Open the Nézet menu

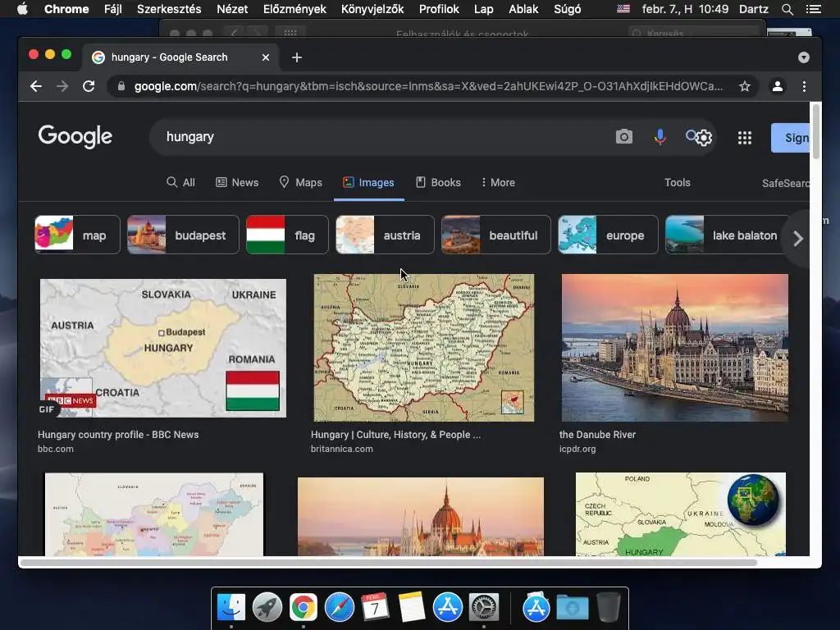point(232,9)
